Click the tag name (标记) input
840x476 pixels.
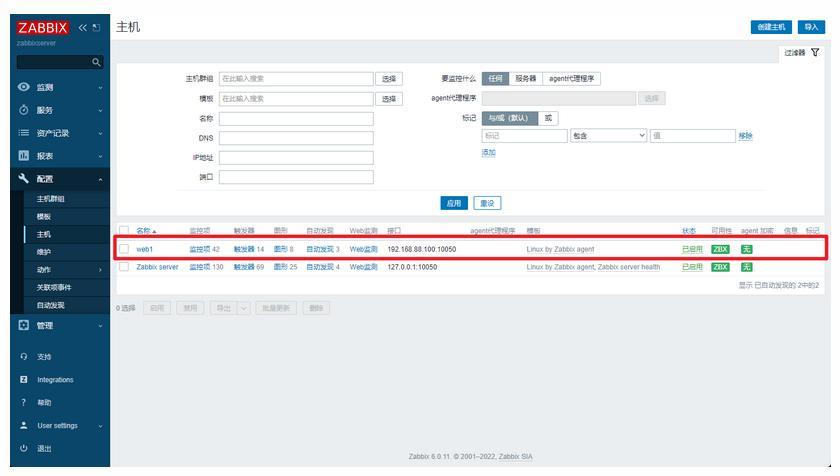pyautogui.click(x=524, y=136)
